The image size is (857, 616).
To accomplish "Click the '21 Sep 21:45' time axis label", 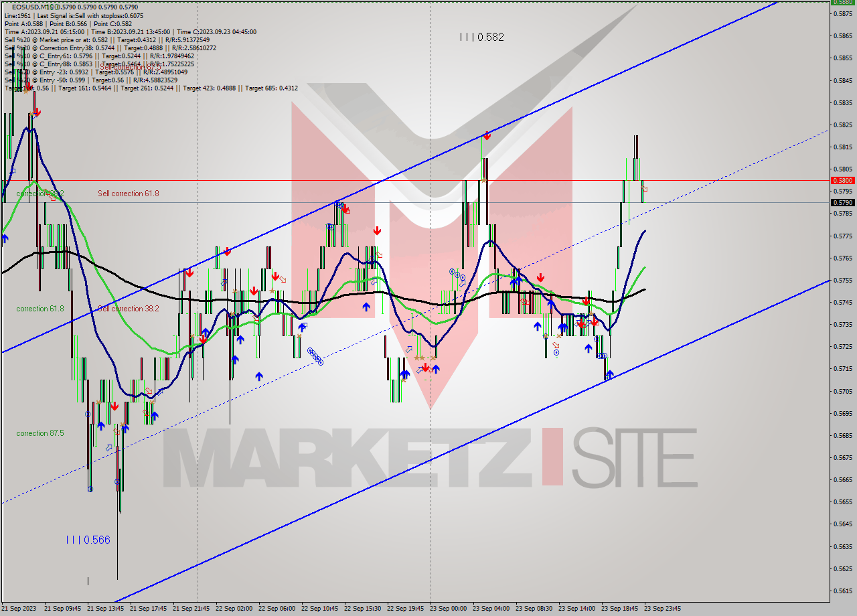I will point(191,609).
